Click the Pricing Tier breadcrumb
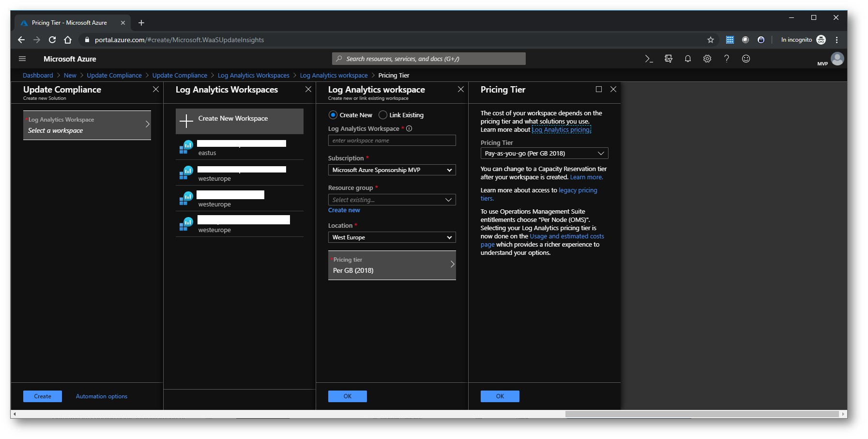This screenshot has height=439, width=868. point(394,76)
